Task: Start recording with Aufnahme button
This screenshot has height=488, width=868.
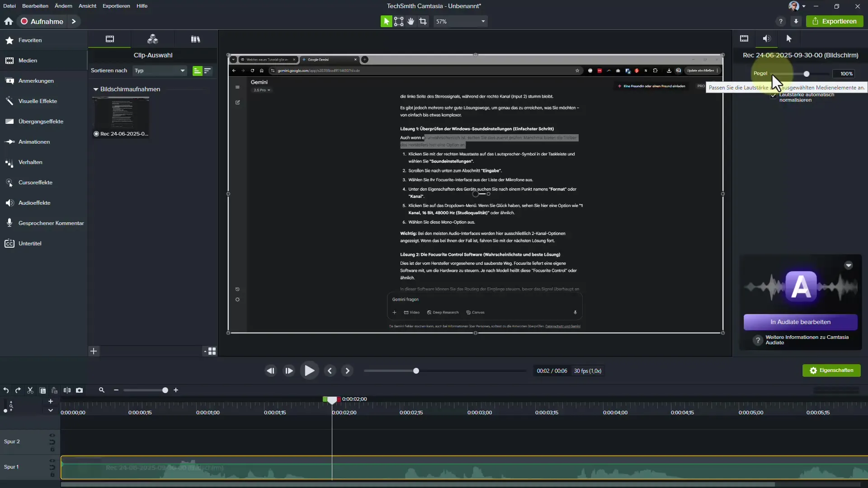Action: [42, 21]
